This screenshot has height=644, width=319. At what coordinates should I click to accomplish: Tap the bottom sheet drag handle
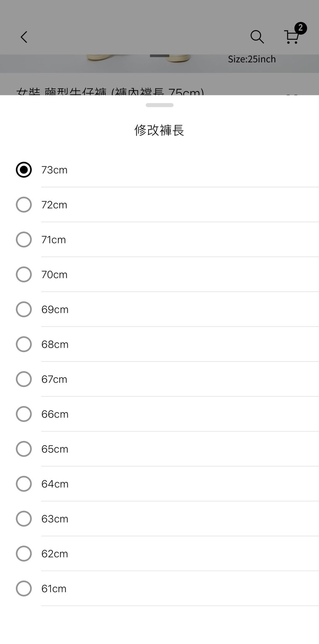click(159, 105)
